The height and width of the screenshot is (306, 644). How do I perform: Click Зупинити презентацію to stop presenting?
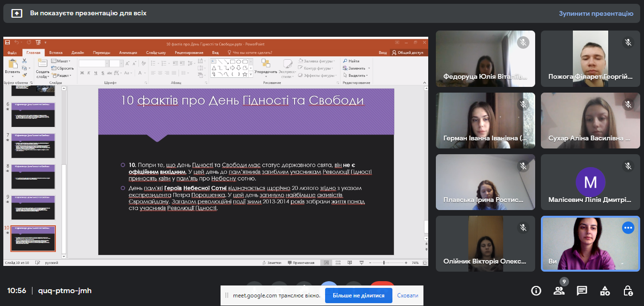click(x=596, y=13)
